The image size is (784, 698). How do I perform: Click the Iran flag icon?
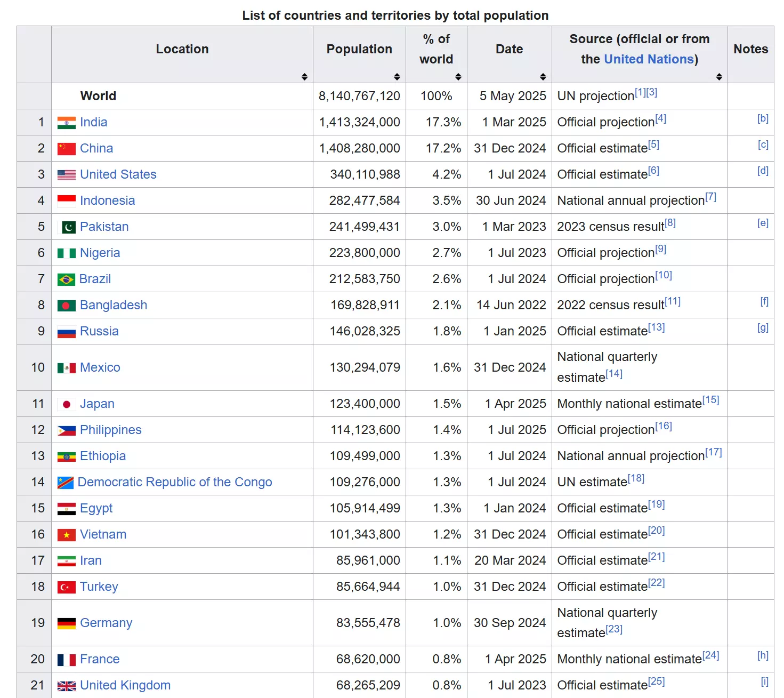click(x=67, y=561)
